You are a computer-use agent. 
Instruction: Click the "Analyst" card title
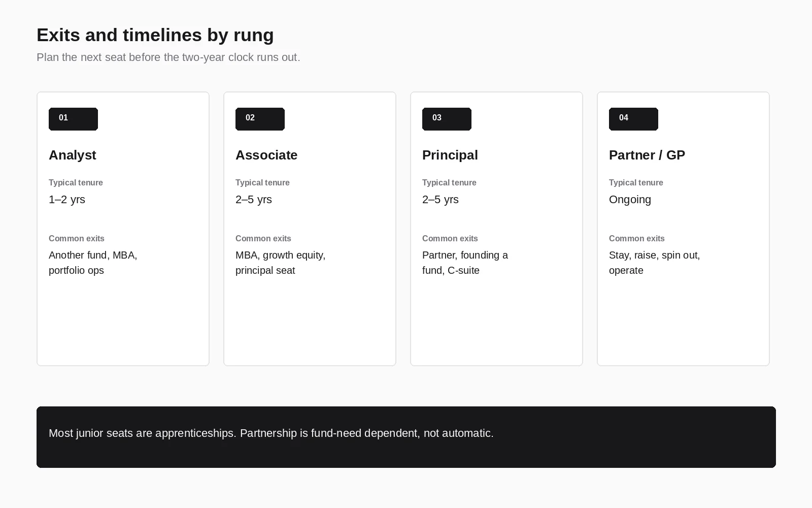point(73,155)
